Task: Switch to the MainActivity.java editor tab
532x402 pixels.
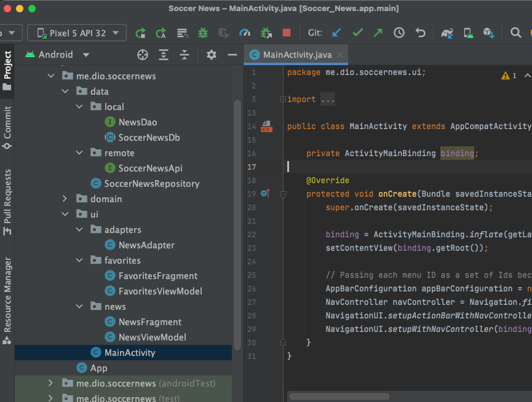Action: click(x=295, y=55)
